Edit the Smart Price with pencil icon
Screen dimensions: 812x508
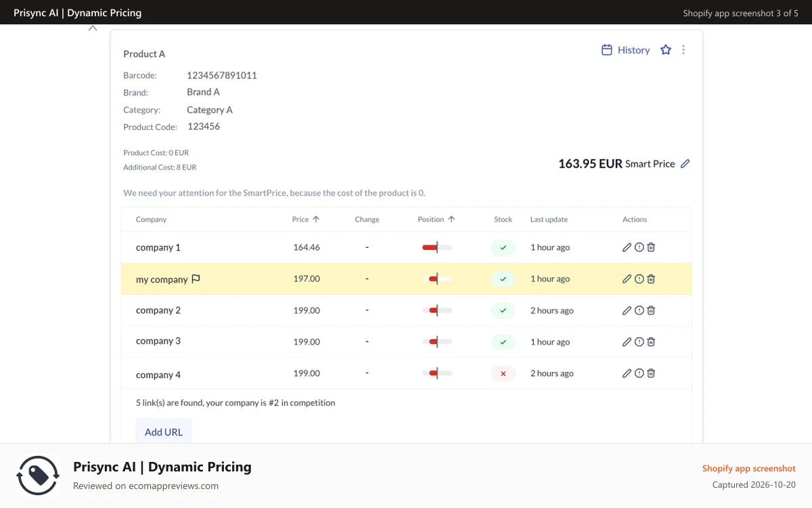pos(685,164)
